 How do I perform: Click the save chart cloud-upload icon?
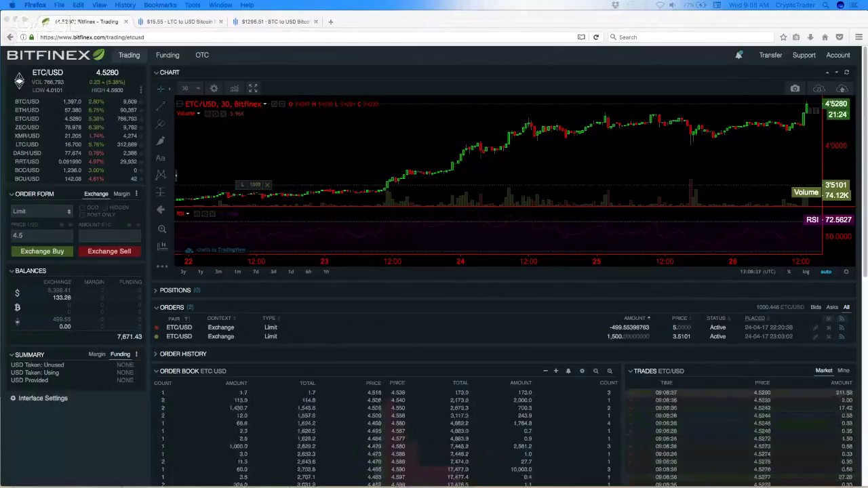[842, 88]
